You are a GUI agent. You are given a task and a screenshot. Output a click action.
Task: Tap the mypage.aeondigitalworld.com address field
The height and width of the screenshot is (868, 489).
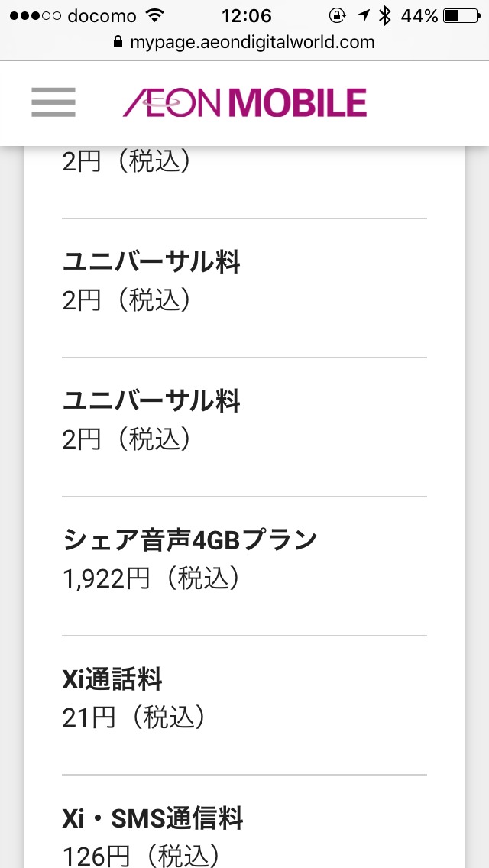(252, 43)
